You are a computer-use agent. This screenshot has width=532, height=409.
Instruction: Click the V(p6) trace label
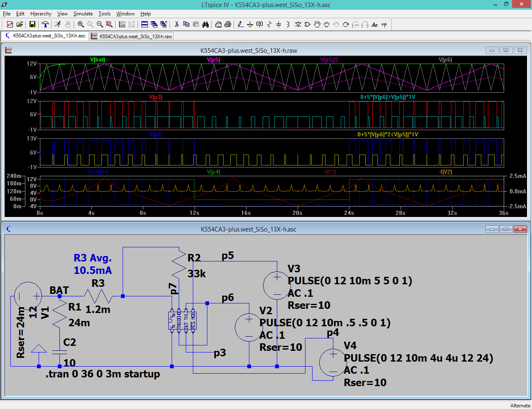point(446,59)
